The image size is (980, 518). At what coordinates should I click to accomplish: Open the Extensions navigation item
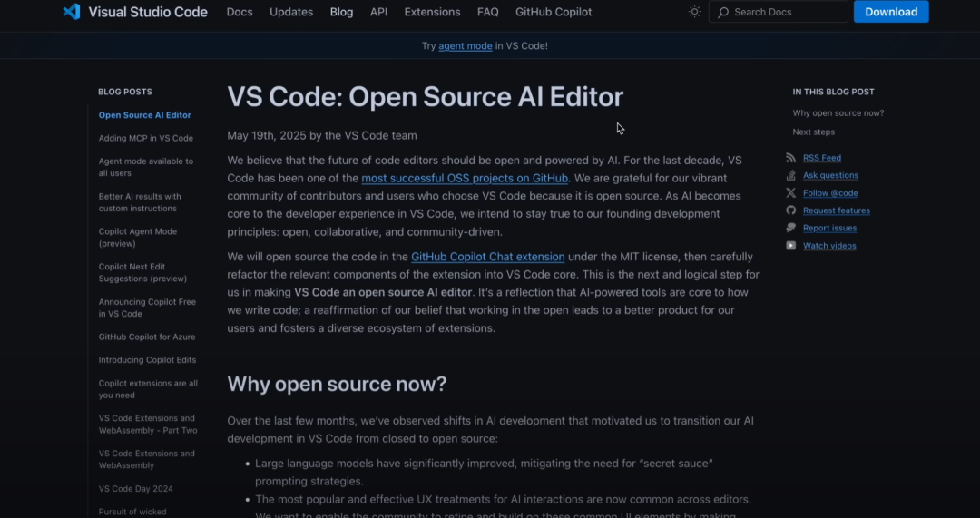[432, 12]
